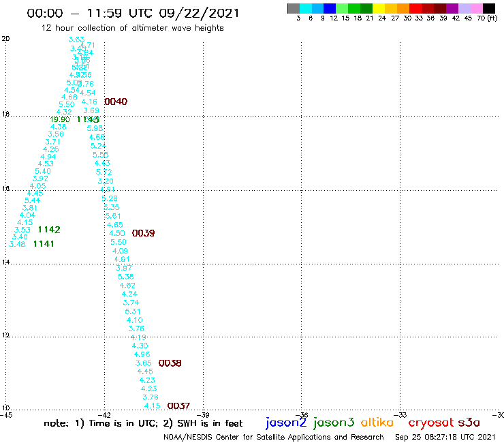Click the 3.56 wave height value
The height and width of the screenshot is (443, 504).
point(56,134)
